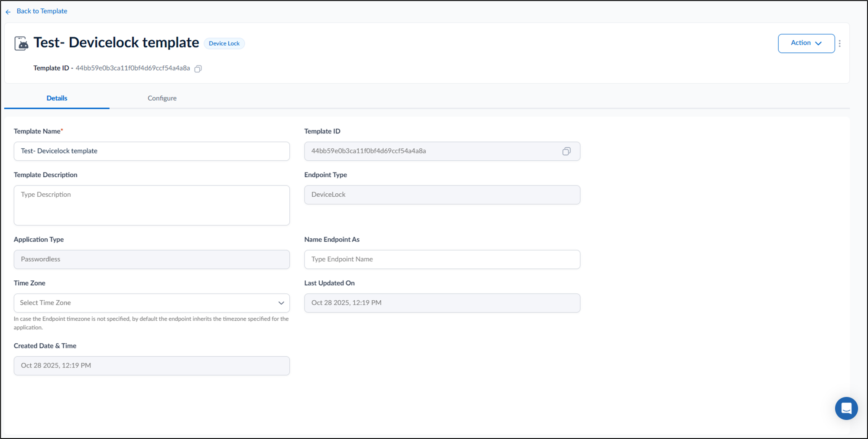Click the Template Name input field

[x=152, y=151]
